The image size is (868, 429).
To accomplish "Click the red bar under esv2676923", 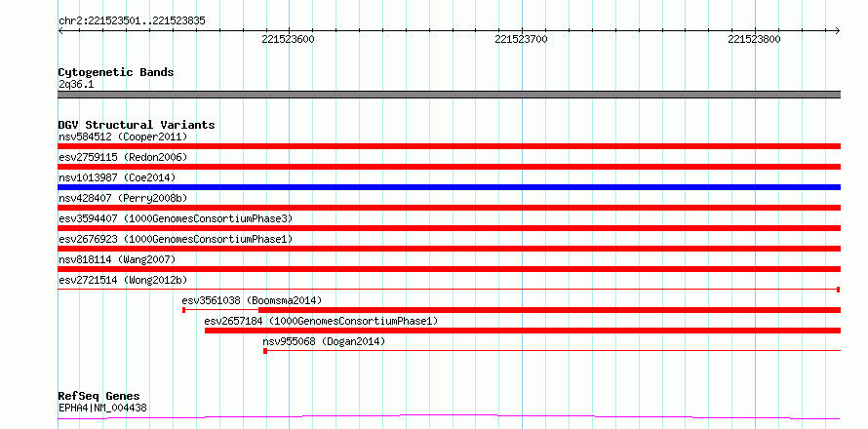I will tap(450, 249).
